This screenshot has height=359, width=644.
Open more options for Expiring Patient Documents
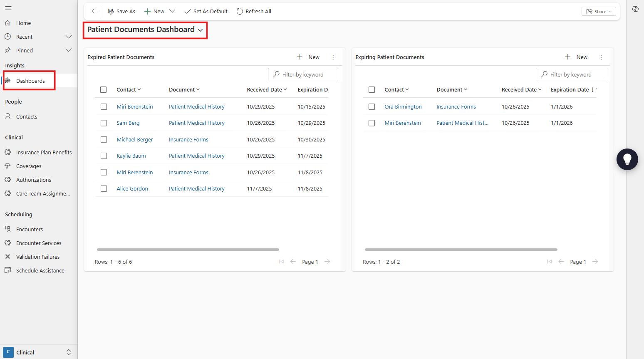tap(601, 57)
